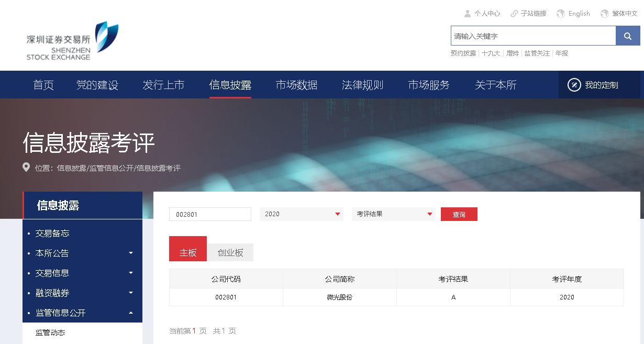Expand the 融资融券 arrow
The width and height of the screenshot is (644, 344).
tap(131, 293)
